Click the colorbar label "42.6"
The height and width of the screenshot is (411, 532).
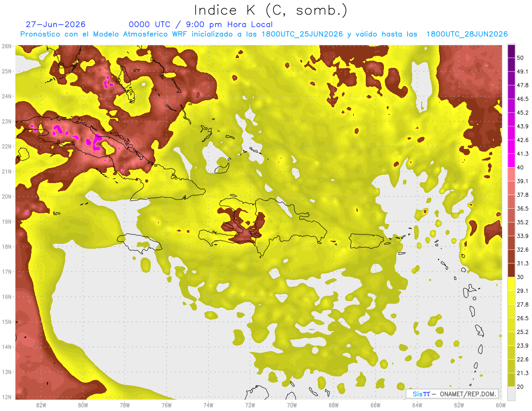pos(523,140)
